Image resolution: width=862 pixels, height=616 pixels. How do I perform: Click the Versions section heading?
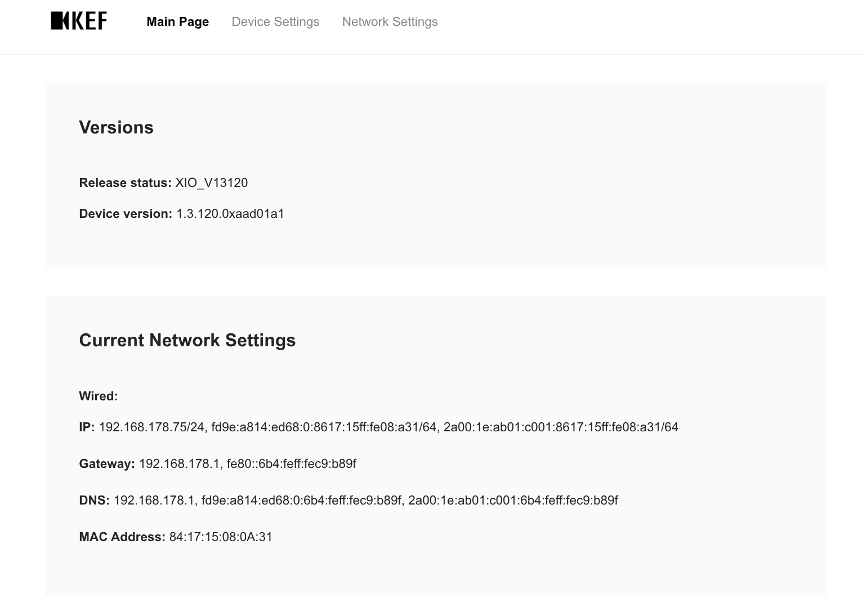(x=116, y=127)
